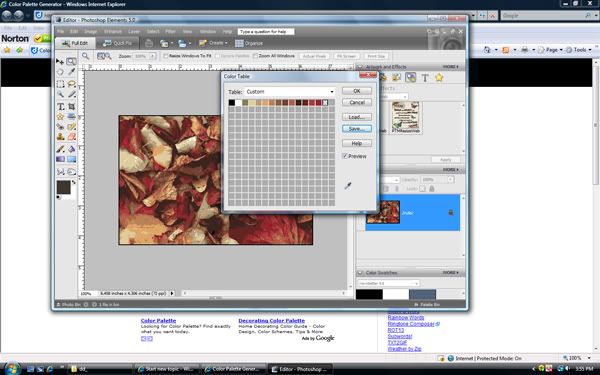Open the Color Palette ad link
The height and width of the screenshot is (375, 600).
tap(158, 321)
